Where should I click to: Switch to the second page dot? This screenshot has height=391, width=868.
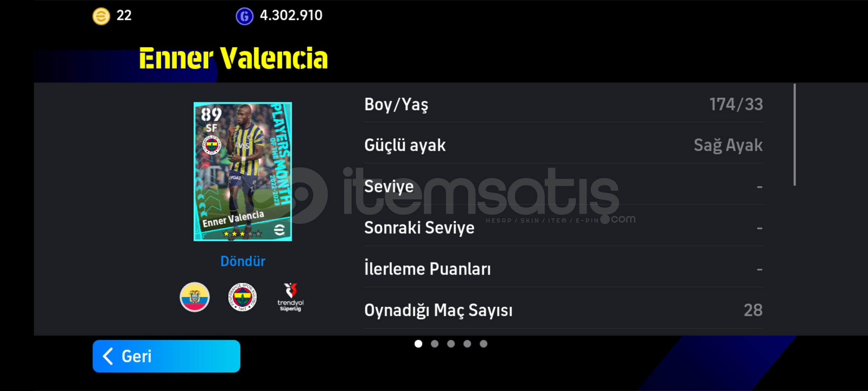[x=435, y=344]
